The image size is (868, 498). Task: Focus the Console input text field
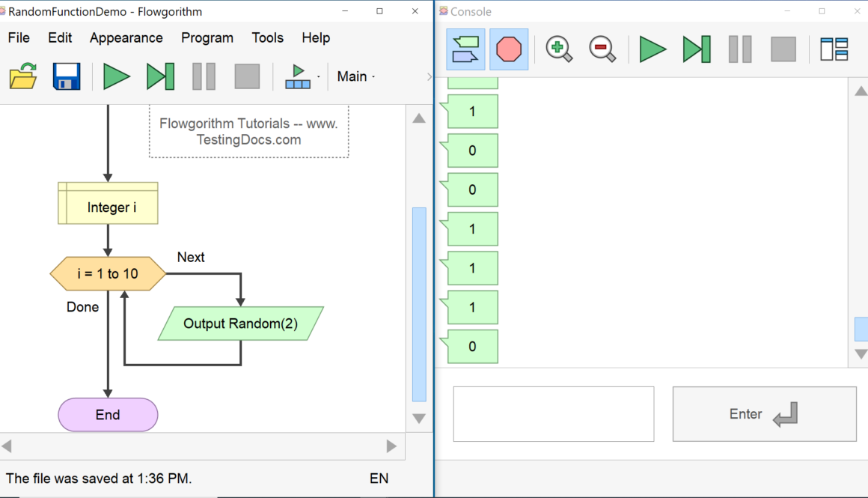point(554,414)
